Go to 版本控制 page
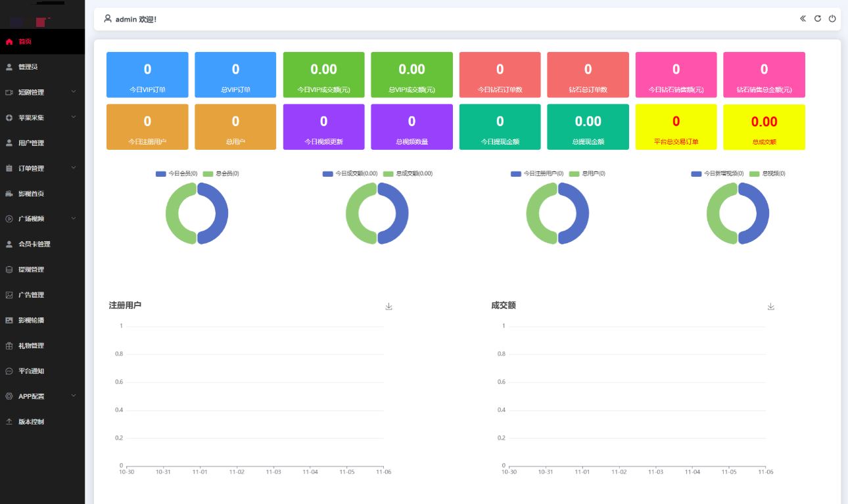848x504 pixels. (x=31, y=422)
